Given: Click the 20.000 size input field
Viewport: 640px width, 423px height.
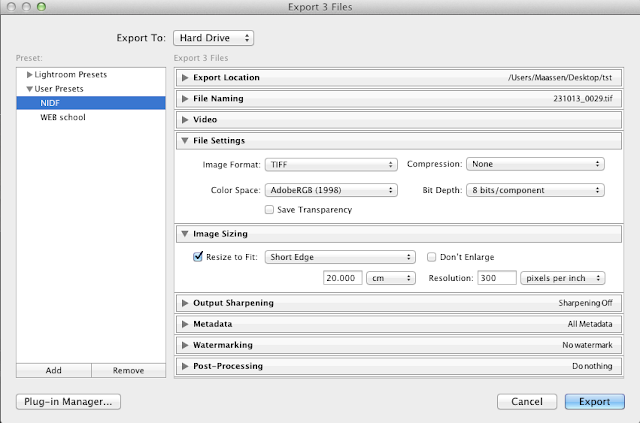Looking at the screenshot, I should (342, 278).
